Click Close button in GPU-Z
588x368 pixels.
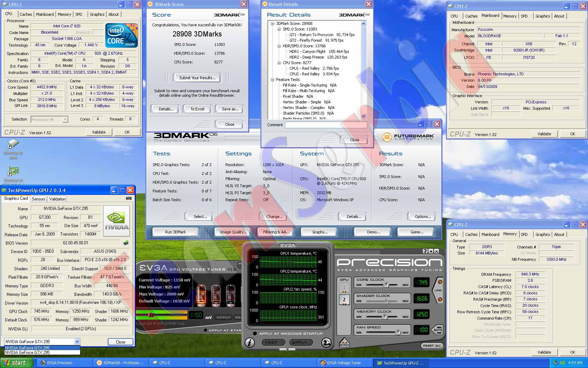120,342
